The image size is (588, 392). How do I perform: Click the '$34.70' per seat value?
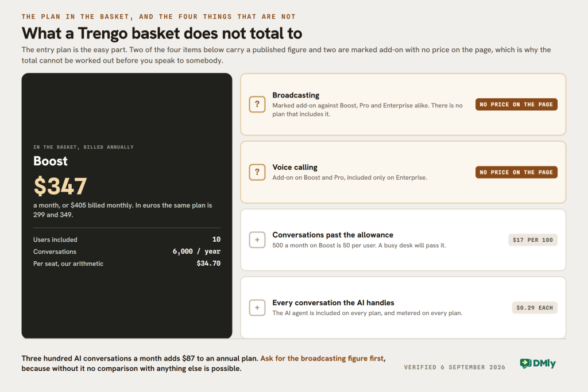tap(208, 263)
